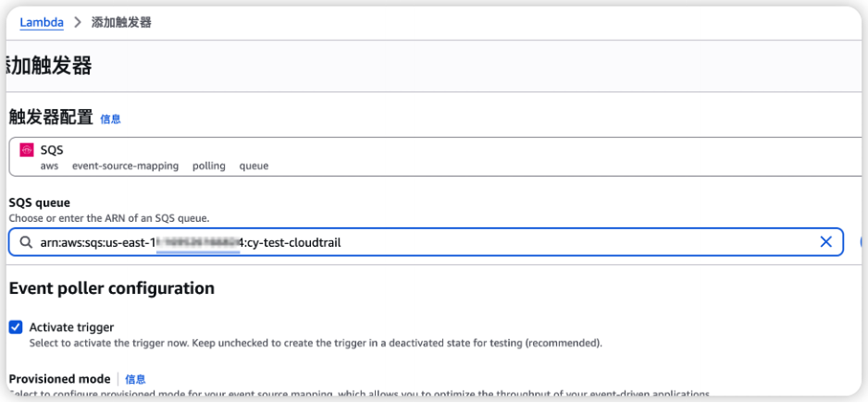The height and width of the screenshot is (403, 868).
Task: Click the breadcrumb chevron separator after Lambda
Action: 78,23
